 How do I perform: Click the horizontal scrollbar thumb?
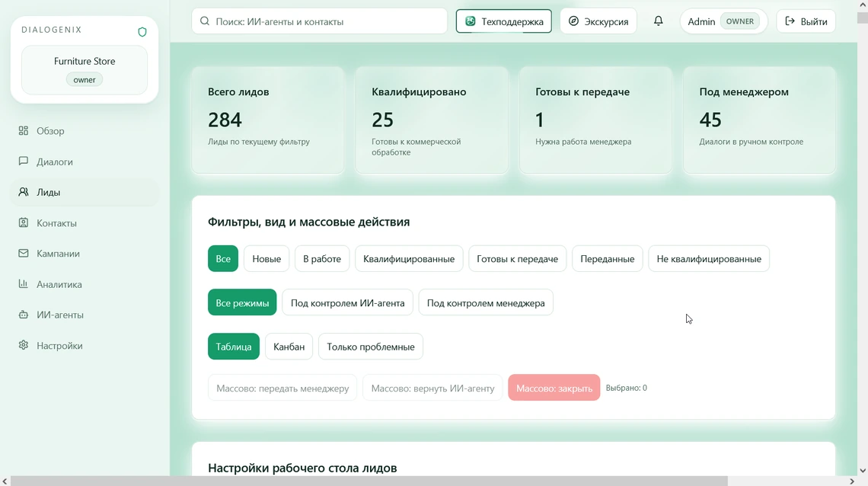pos(369,481)
